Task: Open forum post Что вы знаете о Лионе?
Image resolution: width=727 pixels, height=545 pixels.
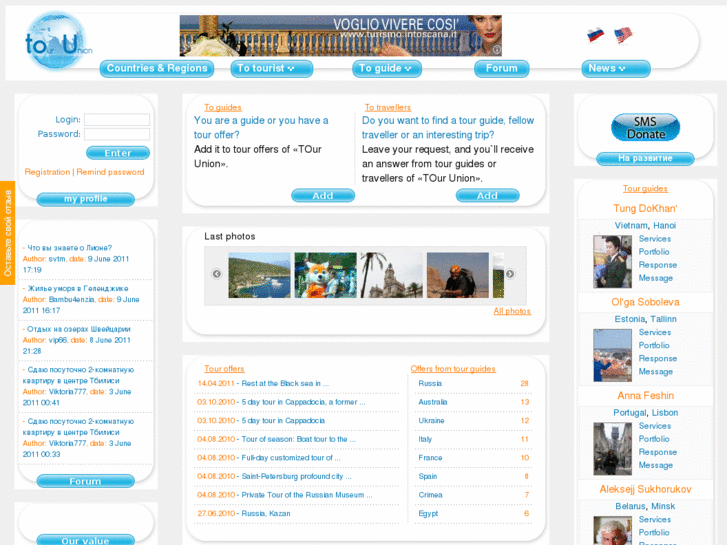Action: pos(70,248)
